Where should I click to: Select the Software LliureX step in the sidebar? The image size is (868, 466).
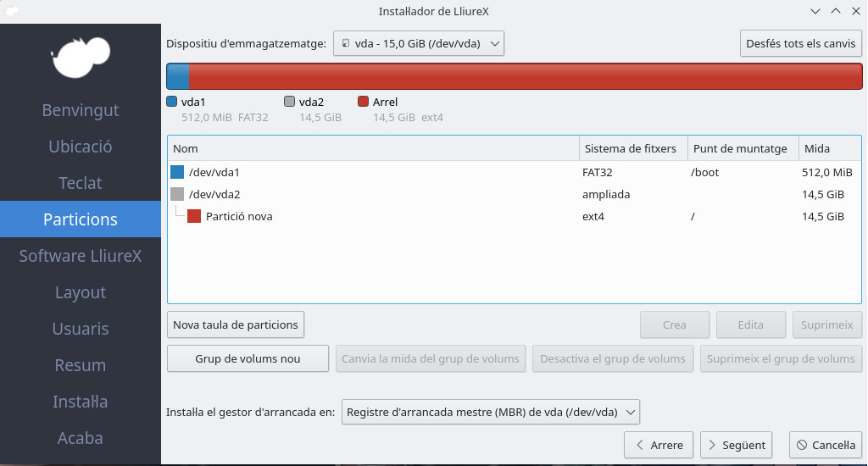click(81, 256)
